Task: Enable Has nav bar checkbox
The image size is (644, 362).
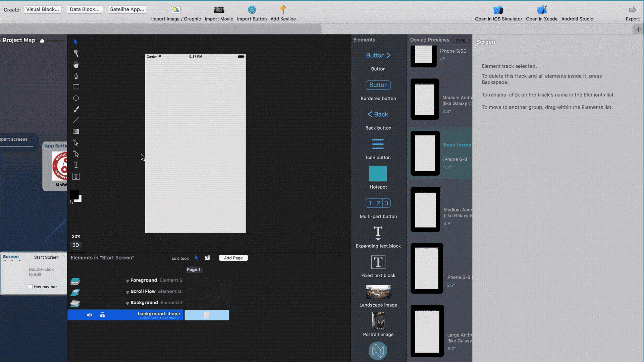Action: click(30, 287)
